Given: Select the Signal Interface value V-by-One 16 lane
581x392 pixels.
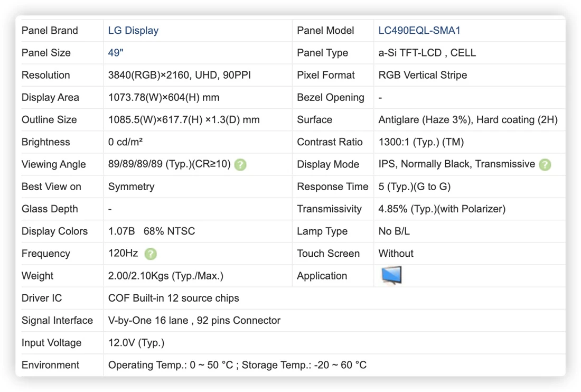Looking at the screenshot, I should pyautogui.click(x=148, y=321).
